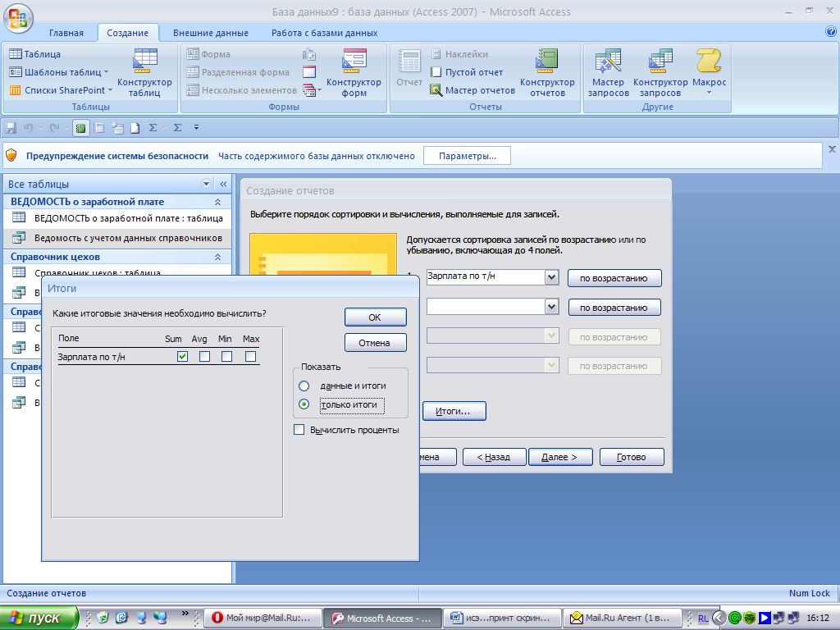Screen dimensions: 840x630
Task: Open the second sort field dropdown arrow
Action: pyautogui.click(x=552, y=307)
